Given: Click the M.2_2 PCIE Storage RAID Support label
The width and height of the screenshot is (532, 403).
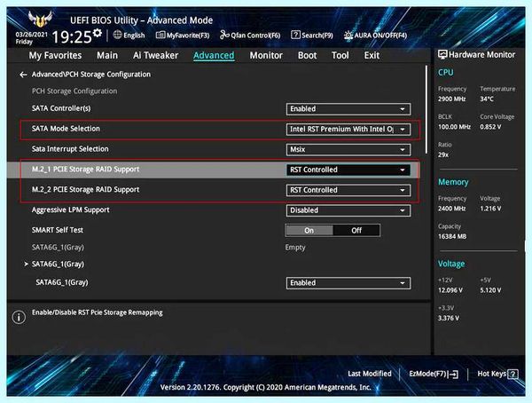Looking at the screenshot, I should point(85,190).
